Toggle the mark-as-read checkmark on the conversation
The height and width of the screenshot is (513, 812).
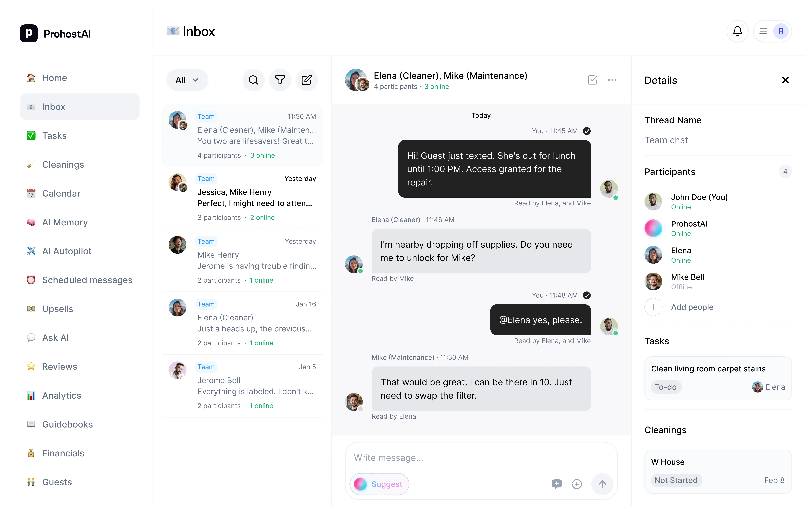(x=592, y=80)
